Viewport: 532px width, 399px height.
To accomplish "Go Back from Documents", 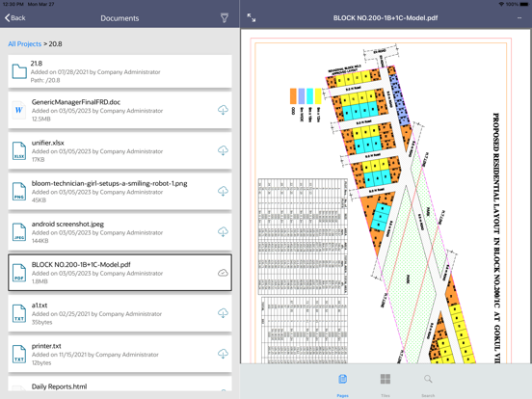I will (15, 18).
